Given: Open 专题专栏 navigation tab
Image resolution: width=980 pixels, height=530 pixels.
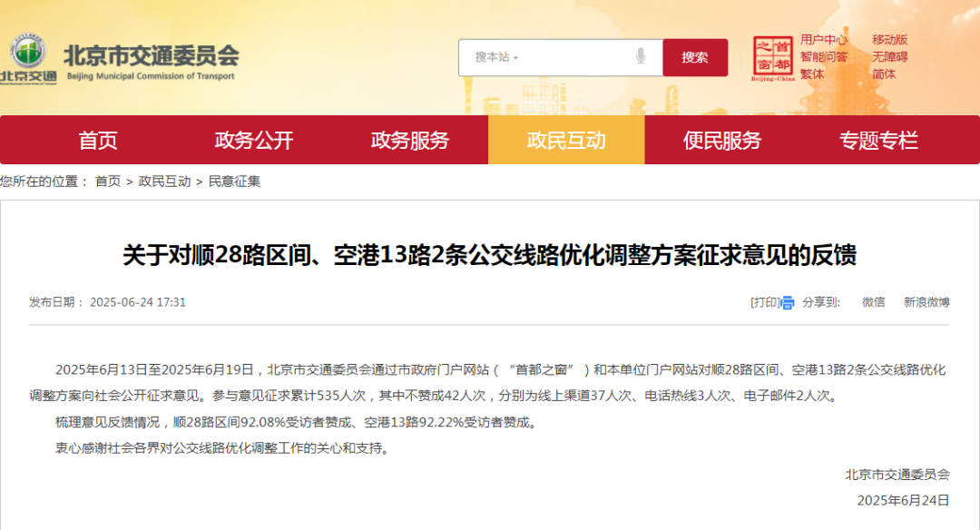Looking at the screenshot, I should coord(878,140).
